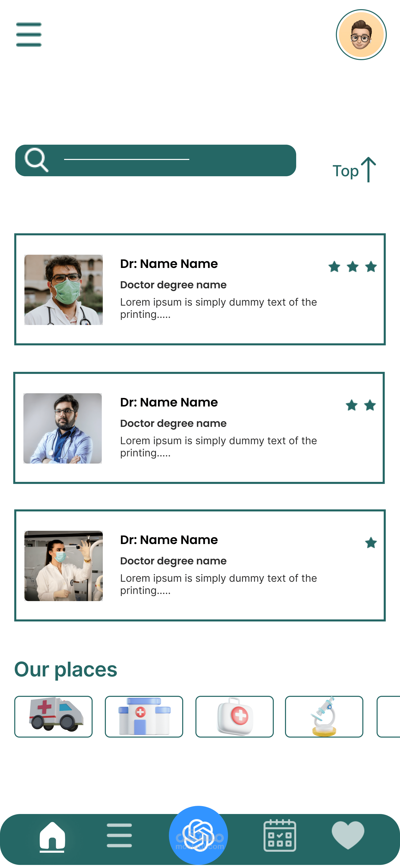Select the ambulance place card

coord(53,716)
